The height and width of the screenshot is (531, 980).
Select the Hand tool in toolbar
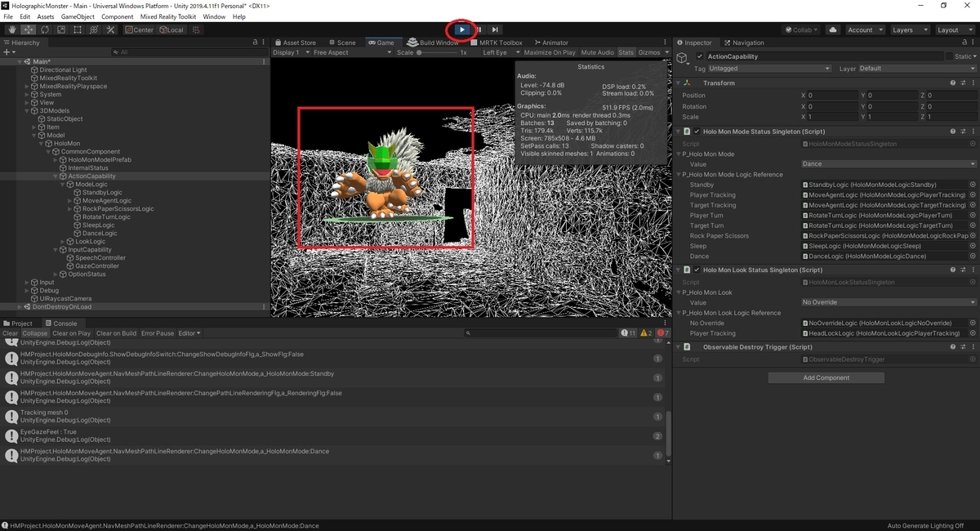coord(12,30)
